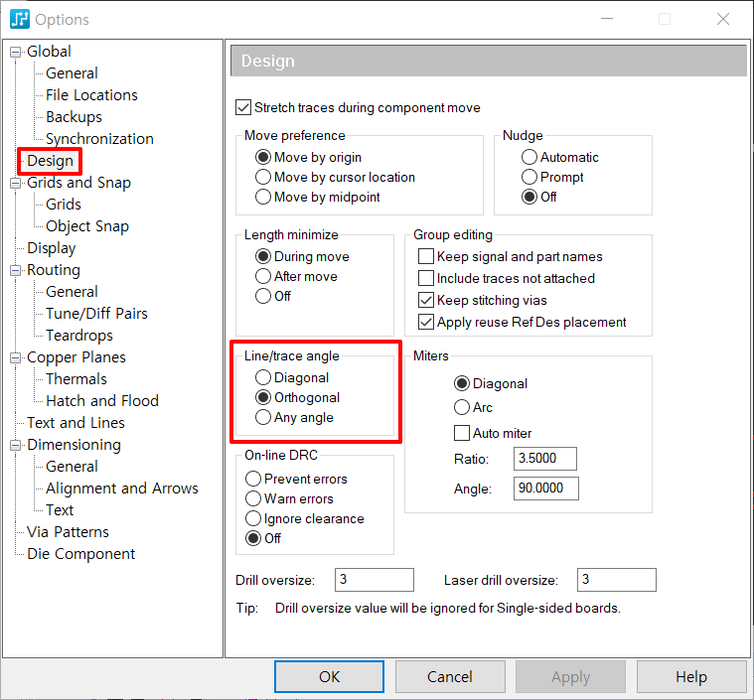Click the miter Ratio field
This screenshot has width=754, height=700.
544,458
